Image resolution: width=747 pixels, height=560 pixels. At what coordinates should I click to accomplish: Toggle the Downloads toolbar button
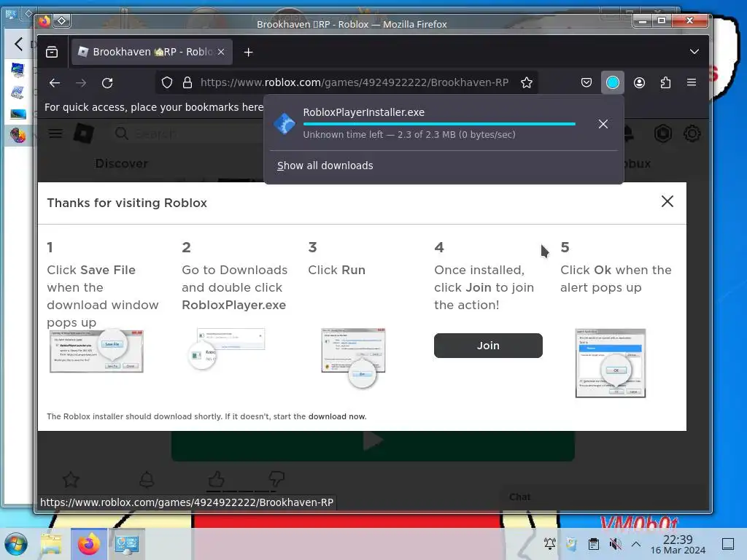[x=613, y=83]
